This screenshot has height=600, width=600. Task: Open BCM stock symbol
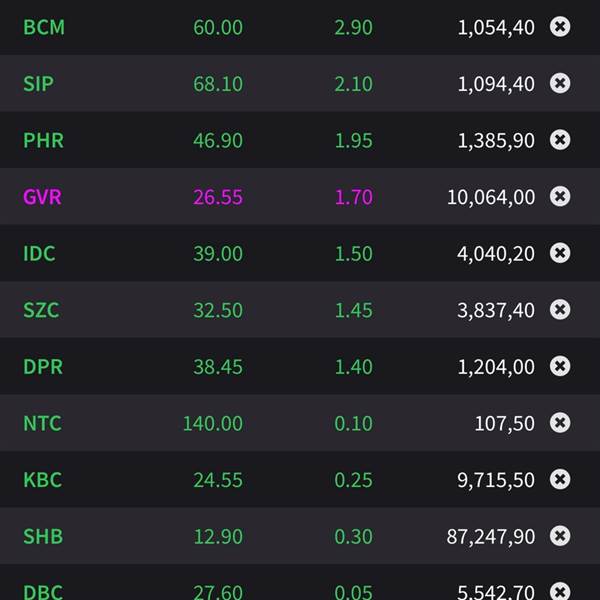tap(44, 27)
